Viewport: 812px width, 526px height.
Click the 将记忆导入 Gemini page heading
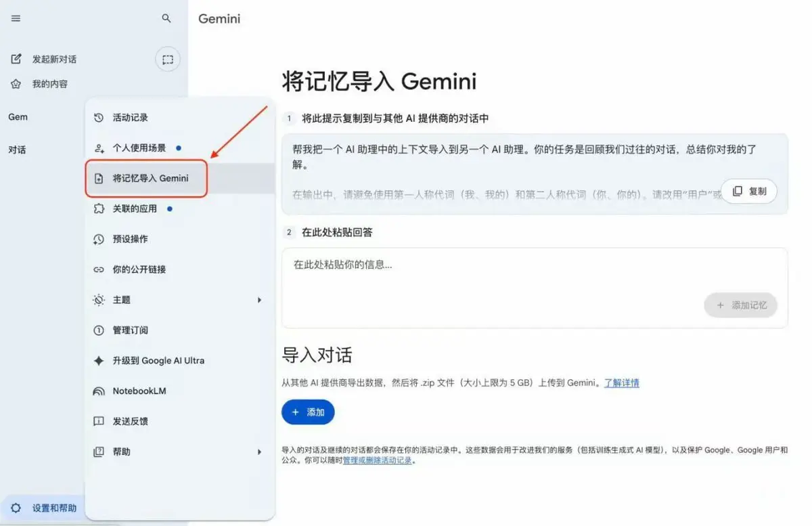[x=379, y=82]
